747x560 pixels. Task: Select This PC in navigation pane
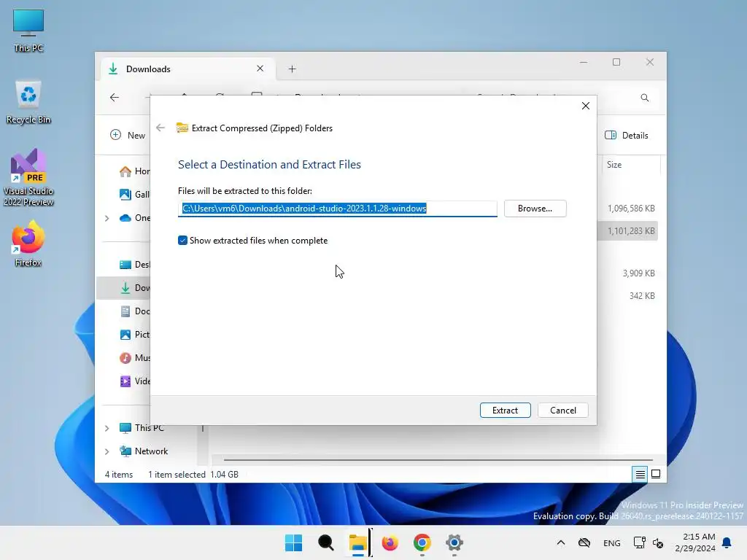(142, 428)
